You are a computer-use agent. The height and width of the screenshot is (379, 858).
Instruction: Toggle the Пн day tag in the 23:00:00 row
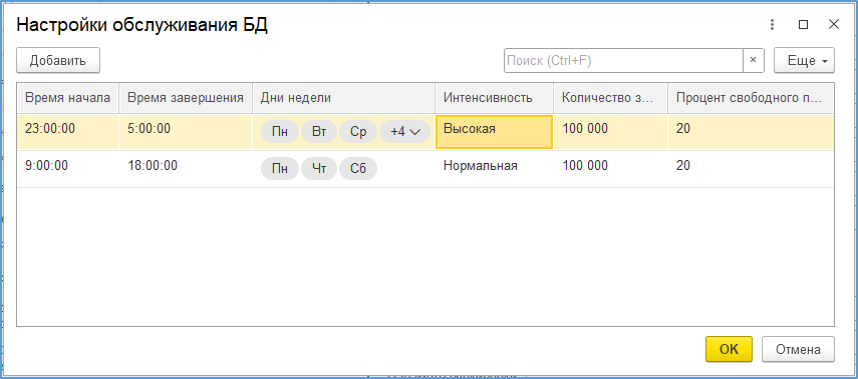[280, 132]
